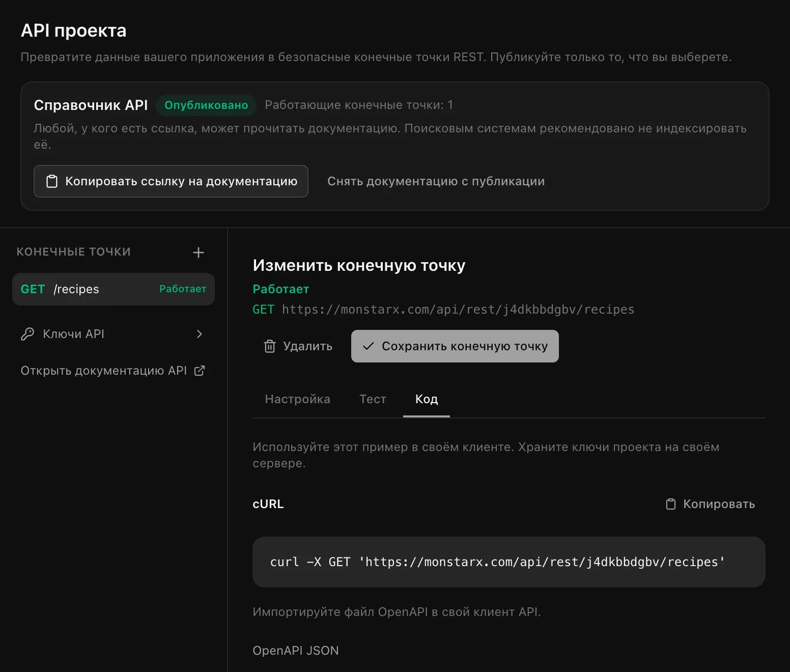Click the OpenAPI JSON label
Screen dimensions: 790x672
296,651
